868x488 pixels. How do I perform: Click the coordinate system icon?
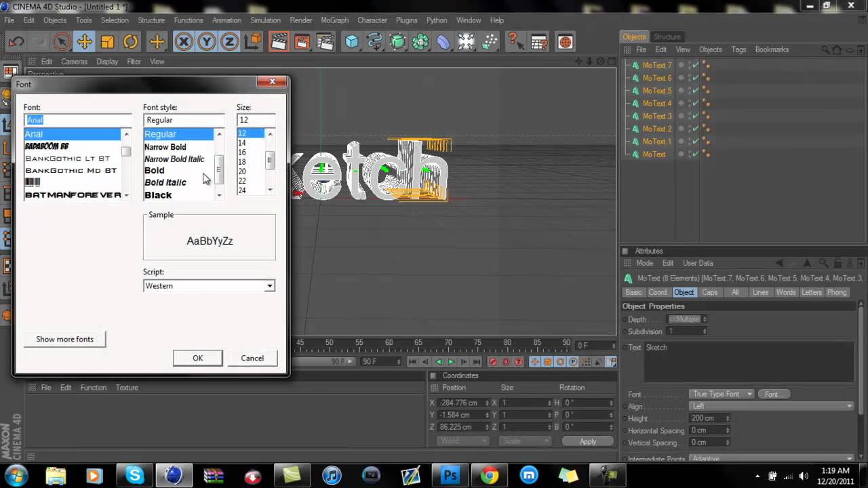pyautogui.click(x=252, y=42)
